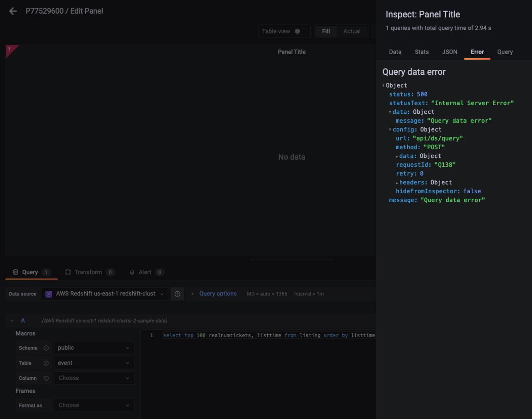Open Query options
This screenshot has height=419, width=532.
[x=218, y=294]
